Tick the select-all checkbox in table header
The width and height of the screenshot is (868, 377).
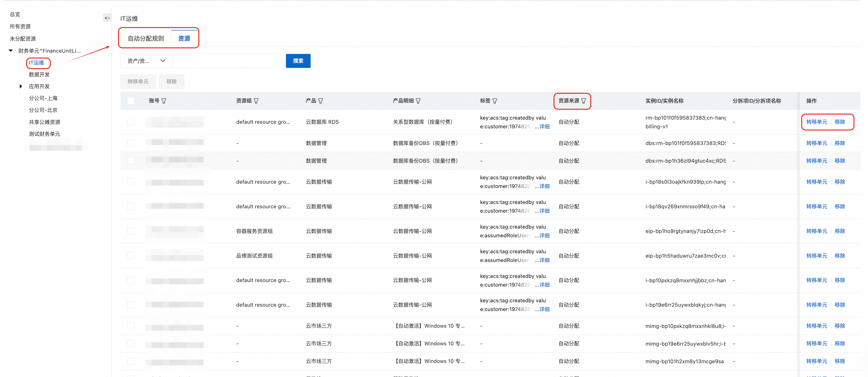coord(131,101)
